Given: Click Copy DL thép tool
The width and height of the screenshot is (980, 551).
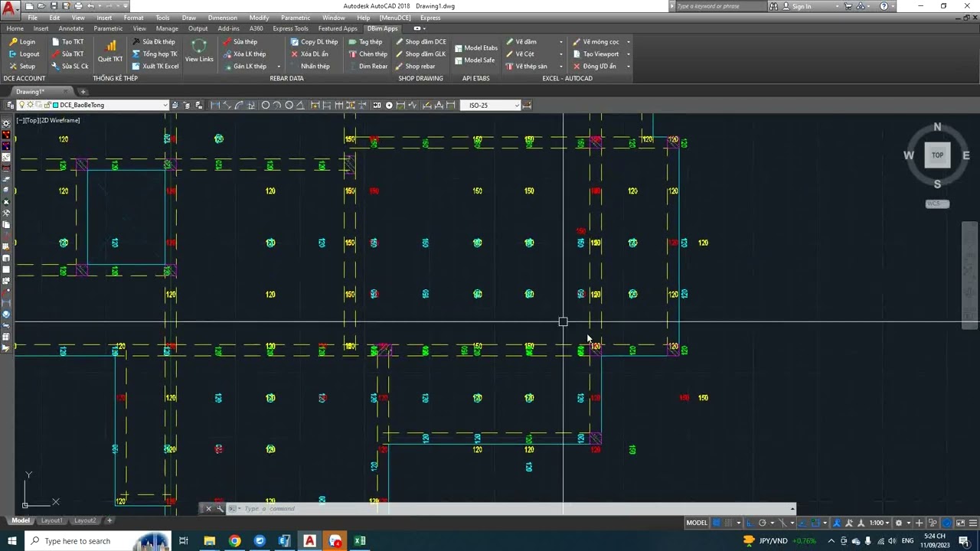Looking at the screenshot, I should pyautogui.click(x=314, y=42).
